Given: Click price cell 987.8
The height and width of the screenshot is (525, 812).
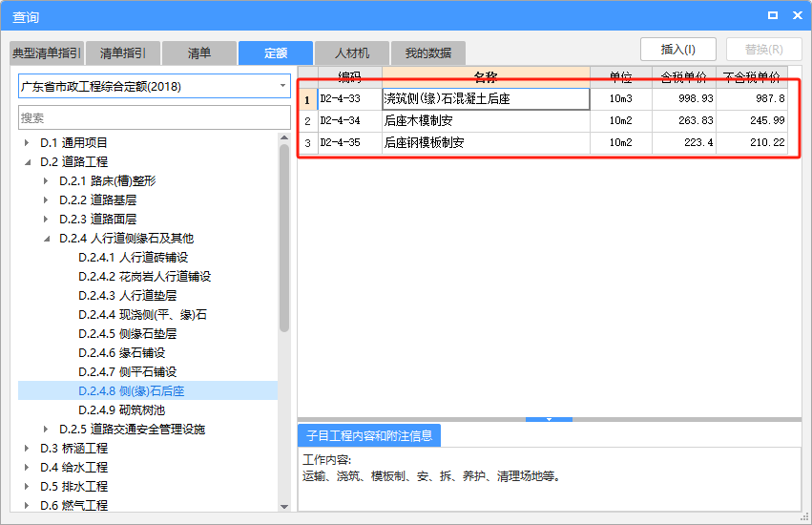Looking at the screenshot, I should 752,98.
